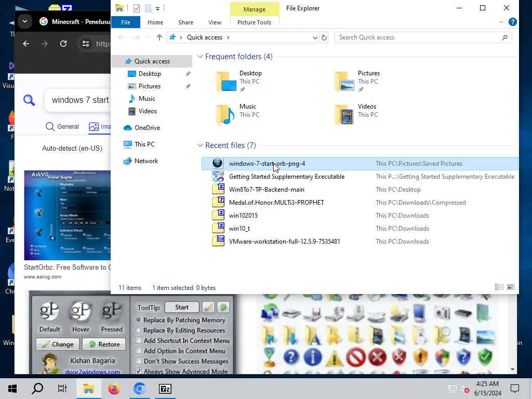Select Music in the navigation pane
This screenshot has height=399, width=532.
pyautogui.click(x=147, y=98)
